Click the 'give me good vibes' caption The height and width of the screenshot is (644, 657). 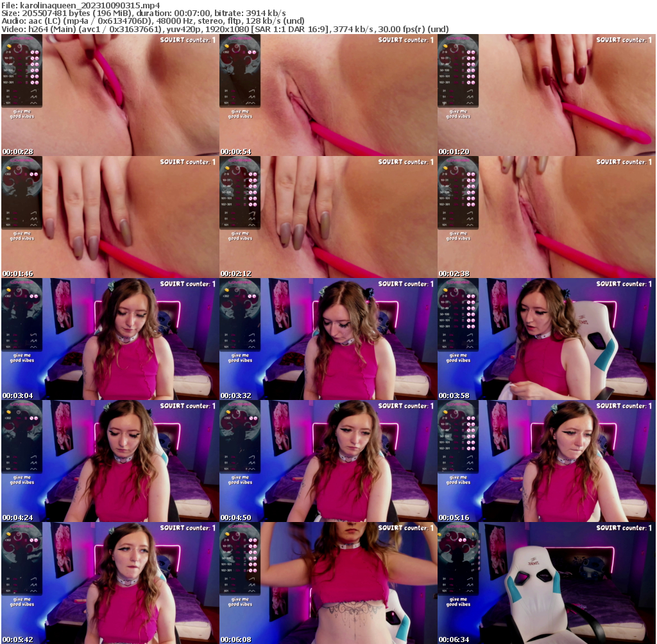pyautogui.click(x=23, y=114)
